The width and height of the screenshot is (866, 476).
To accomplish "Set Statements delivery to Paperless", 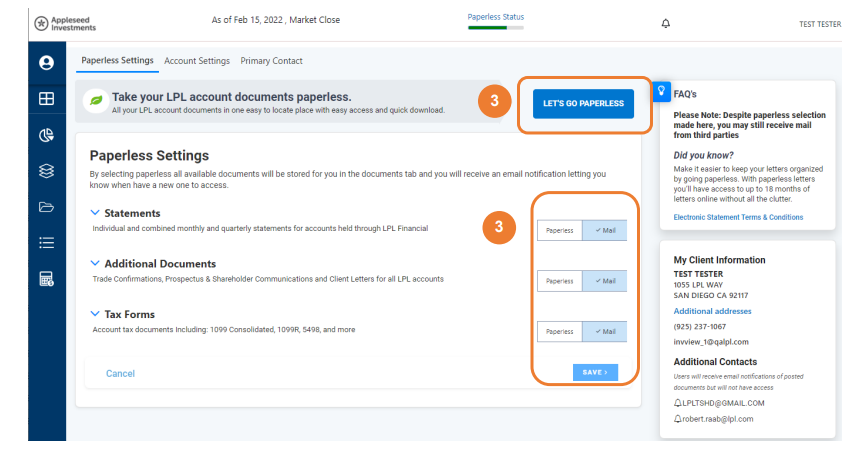I will (x=560, y=230).
